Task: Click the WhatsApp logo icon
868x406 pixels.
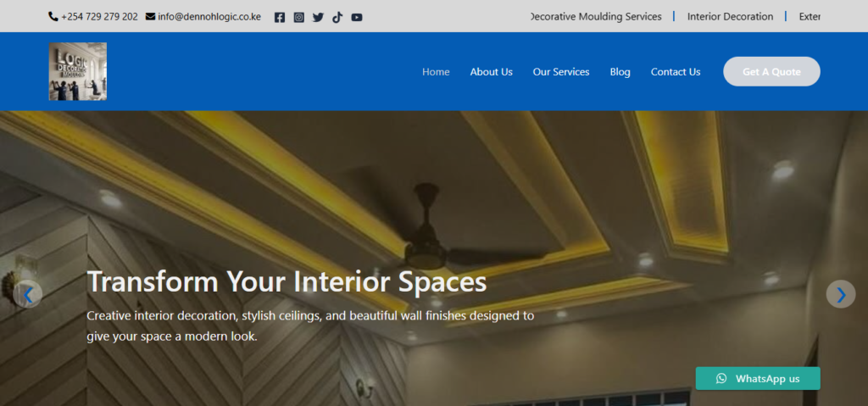Action: pyautogui.click(x=721, y=378)
